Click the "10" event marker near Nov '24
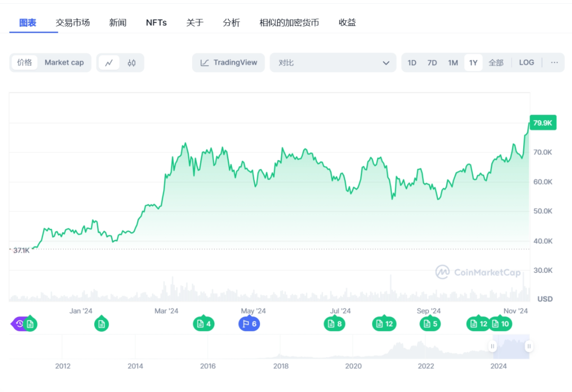This screenshot has height=392, width=572. coord(501,324)
